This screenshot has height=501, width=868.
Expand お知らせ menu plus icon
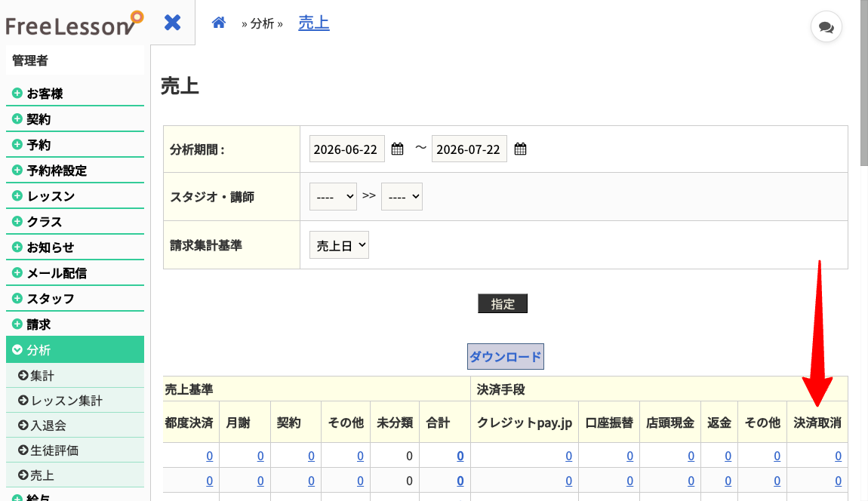coord(17,247)
